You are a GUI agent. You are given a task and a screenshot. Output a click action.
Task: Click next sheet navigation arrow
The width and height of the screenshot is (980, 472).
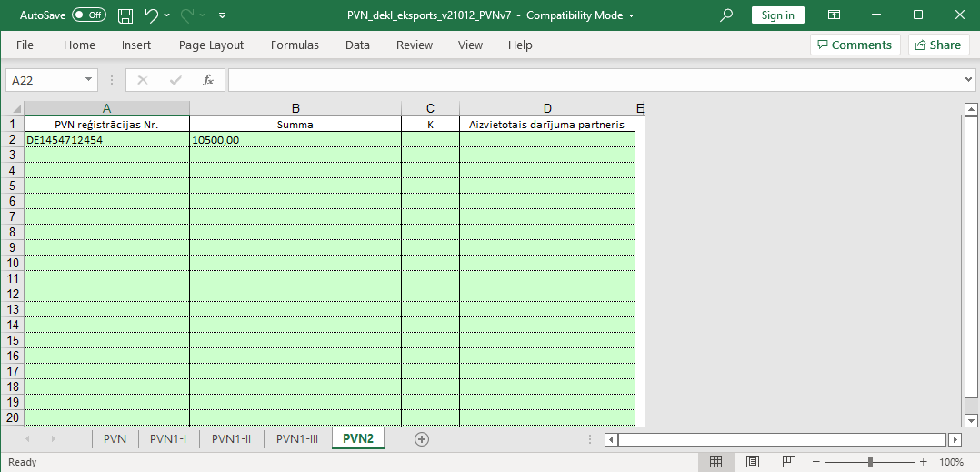coord(53,439)
